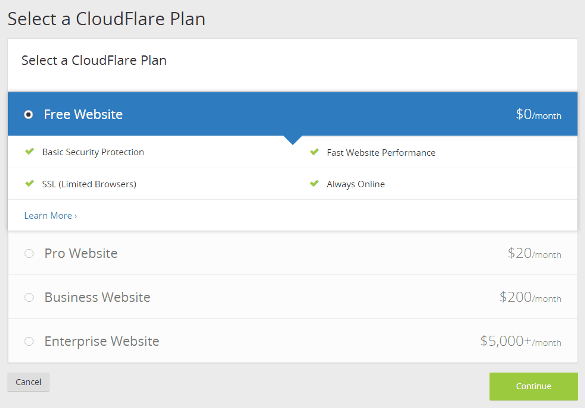Viewport: 585px width, 408px height.
Task: Select the Business Website radio button
Action: pyautogui.click(x=29, y=298)
